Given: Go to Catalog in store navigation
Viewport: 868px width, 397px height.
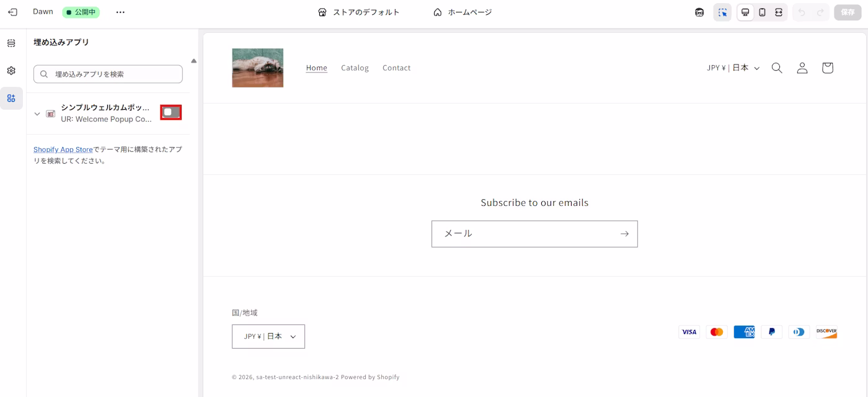Looking at the screenshot, I should click(355, 68).
